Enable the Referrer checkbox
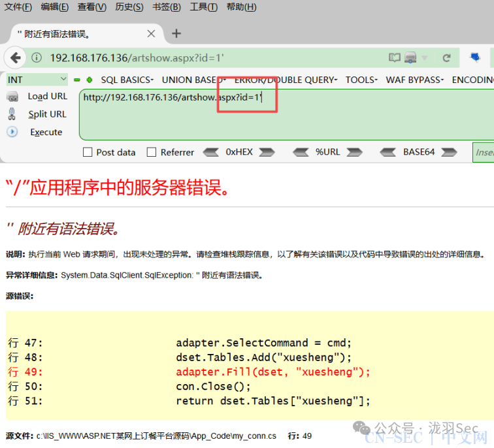 coord(152,152)
